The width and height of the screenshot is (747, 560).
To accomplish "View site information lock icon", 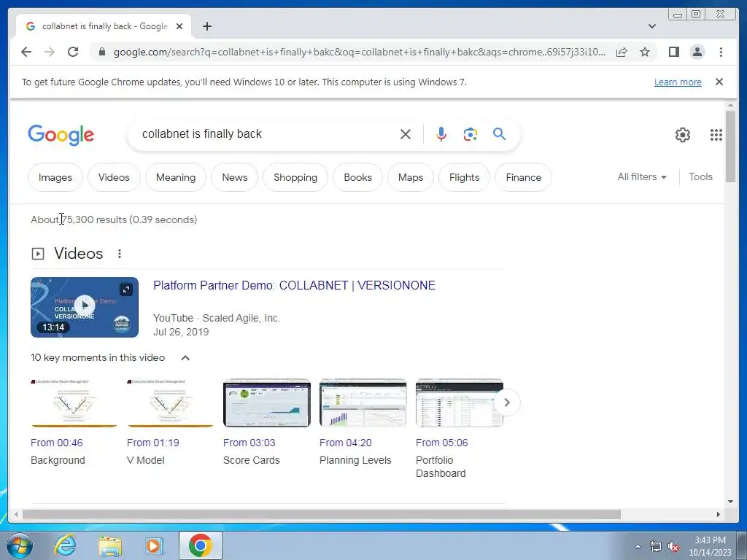I will [101, 52].
